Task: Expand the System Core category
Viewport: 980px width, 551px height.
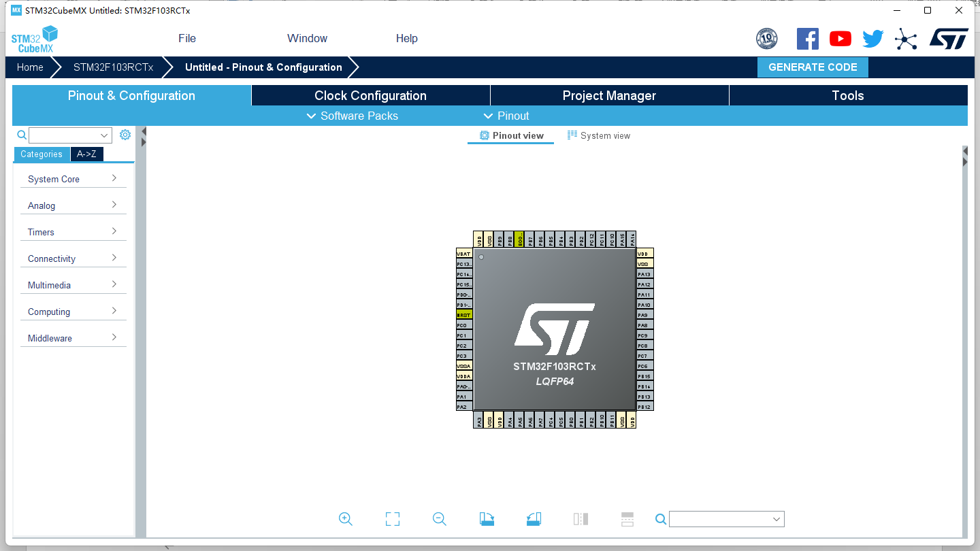Action: click(x=73, y=179)
